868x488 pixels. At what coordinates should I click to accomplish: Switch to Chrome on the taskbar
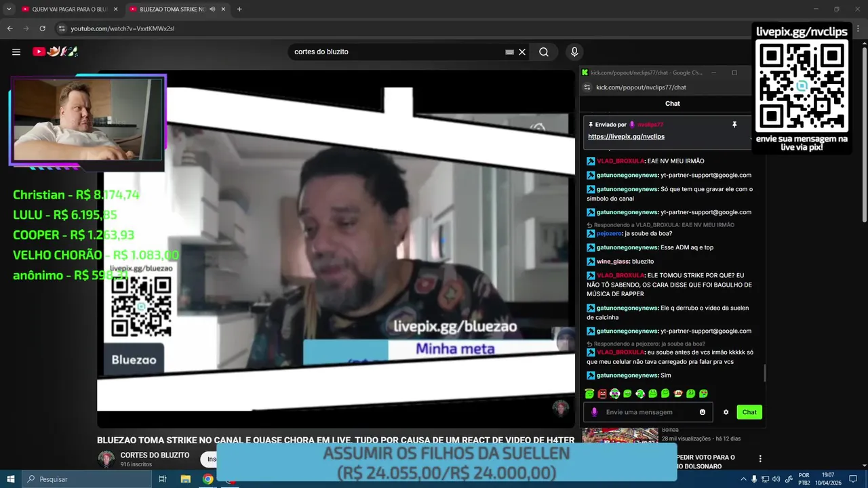[208, 479]
